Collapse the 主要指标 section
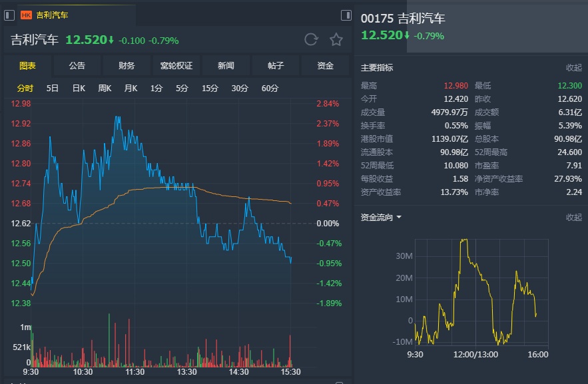588x384 pixels. click(573, 68)
